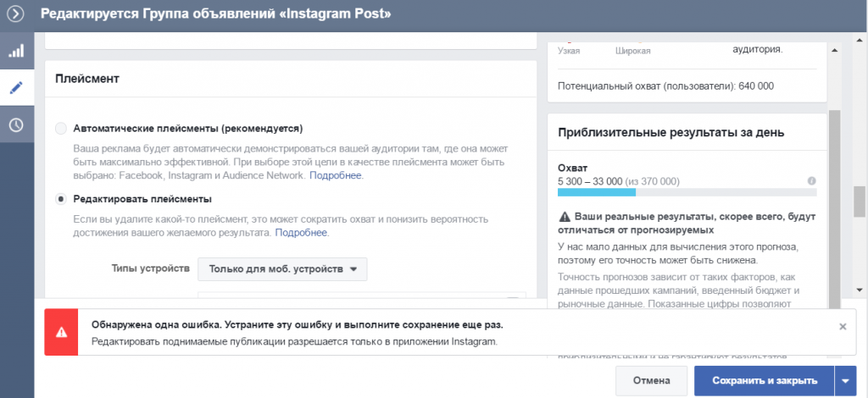868x398 pixels.
Task: Click the right panel scrollbar up arrow
Action: (835, 51)
